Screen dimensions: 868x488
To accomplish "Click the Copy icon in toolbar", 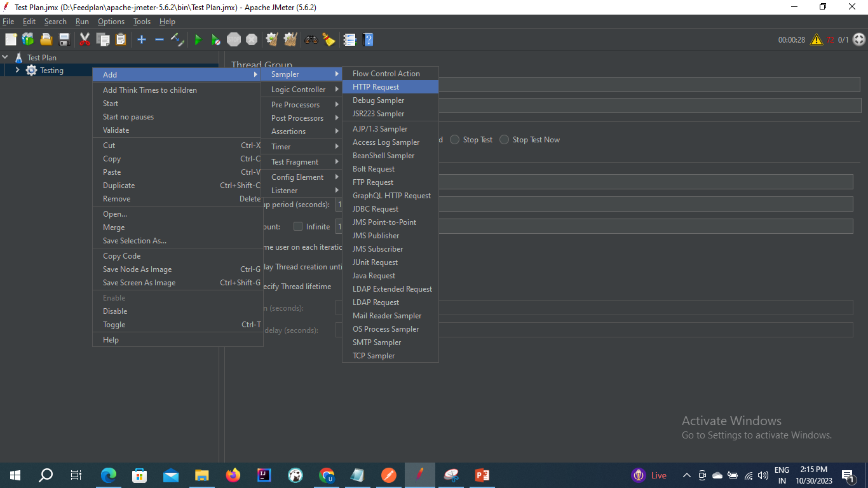I will [103, 39].
